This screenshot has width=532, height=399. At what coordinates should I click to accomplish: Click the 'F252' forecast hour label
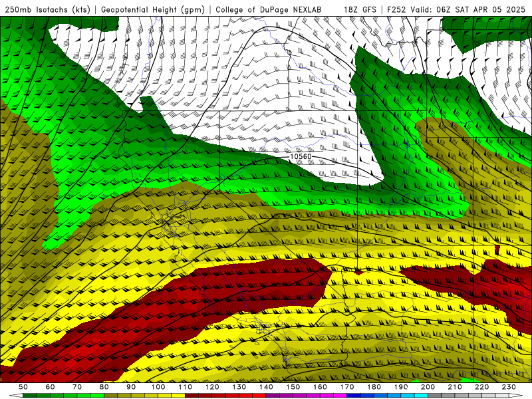pos(396,10)
